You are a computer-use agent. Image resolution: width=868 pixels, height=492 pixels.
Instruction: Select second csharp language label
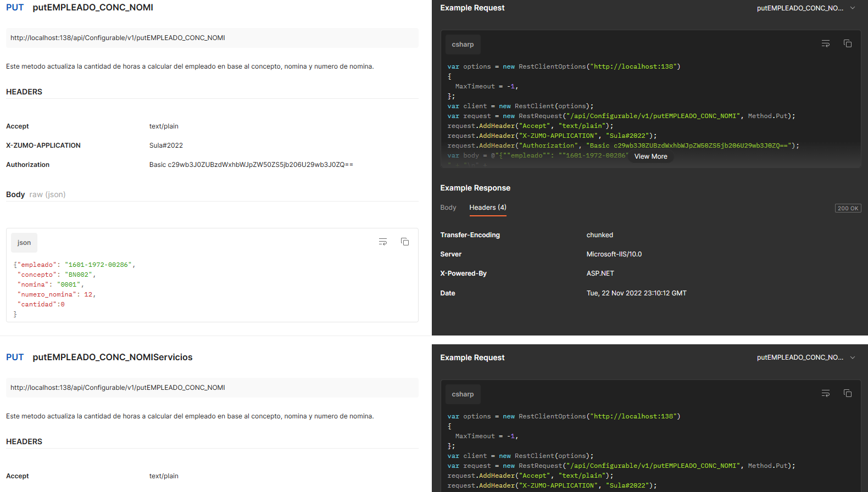click(463, 394)
